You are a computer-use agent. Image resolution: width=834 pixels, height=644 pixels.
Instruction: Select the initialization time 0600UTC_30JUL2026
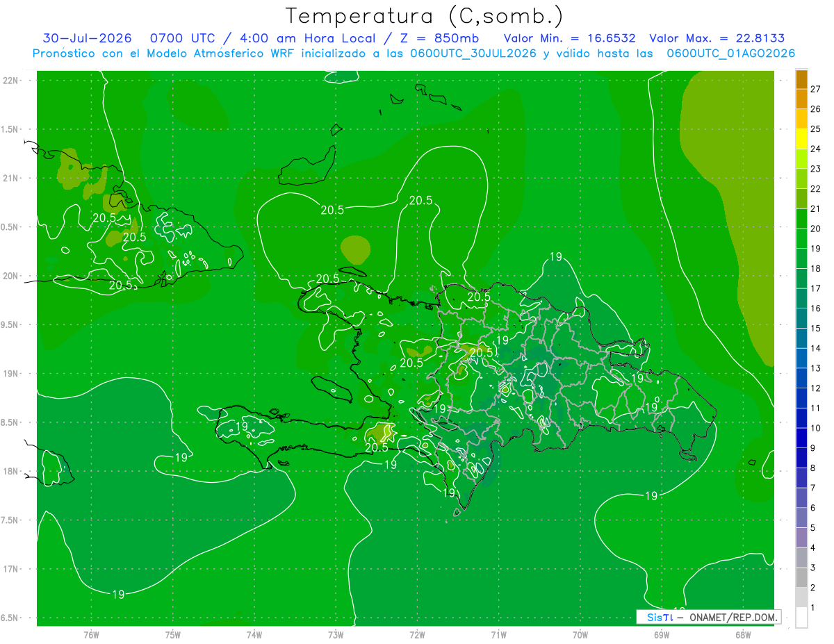473,53
